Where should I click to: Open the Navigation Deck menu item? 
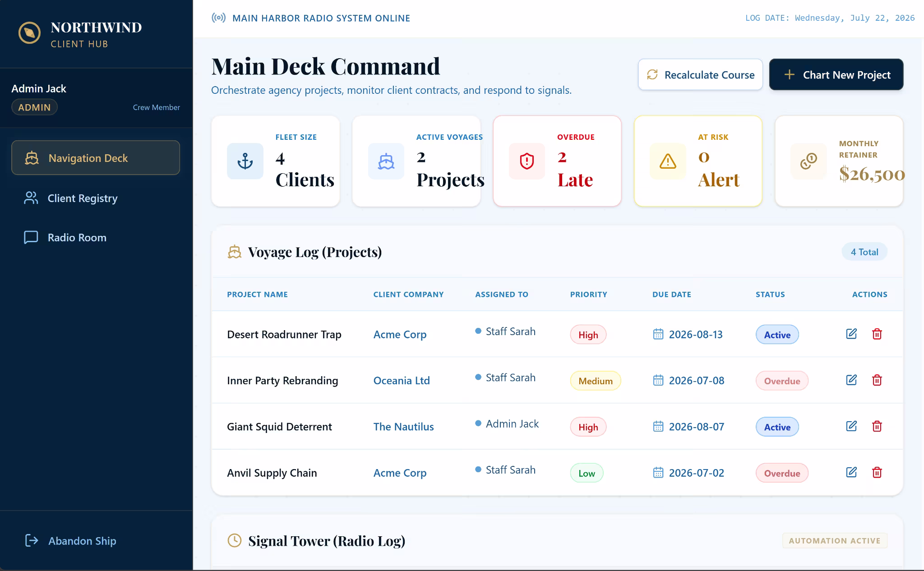point(96,157)
